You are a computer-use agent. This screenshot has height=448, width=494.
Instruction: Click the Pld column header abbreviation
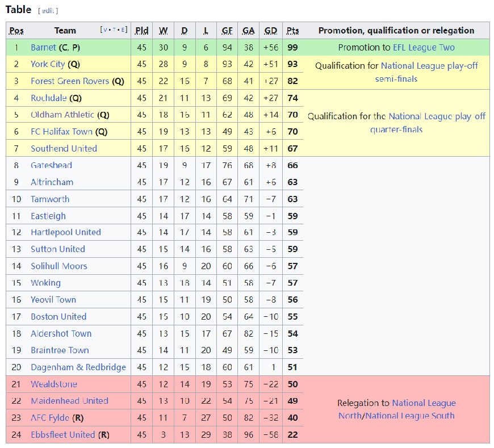[142, 31]
